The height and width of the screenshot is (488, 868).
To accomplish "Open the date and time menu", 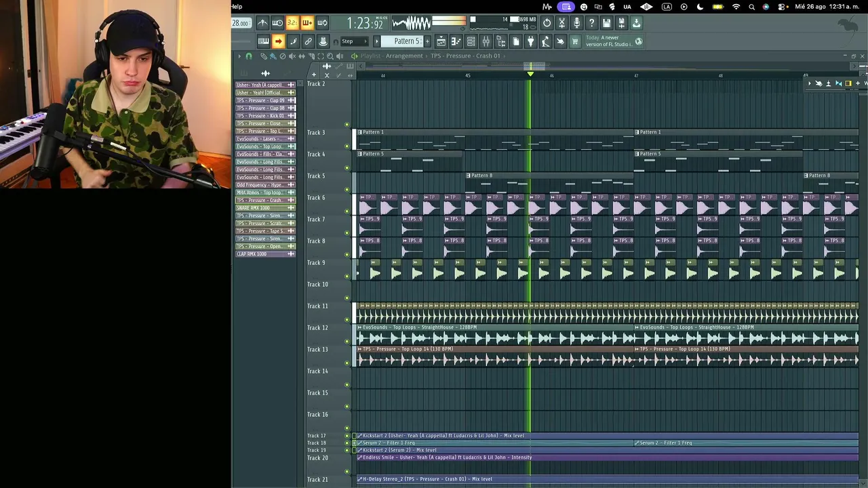I will click(829, 7).
